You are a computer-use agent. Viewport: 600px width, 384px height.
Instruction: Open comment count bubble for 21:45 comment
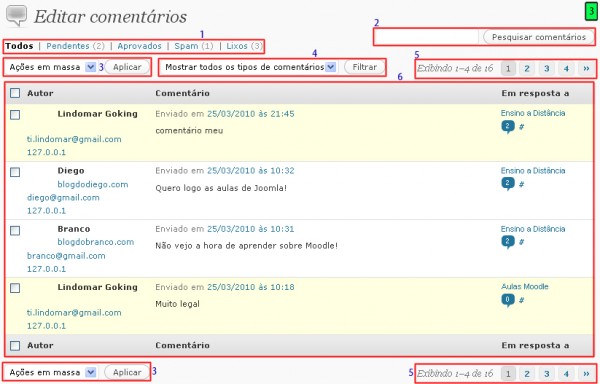508,127
